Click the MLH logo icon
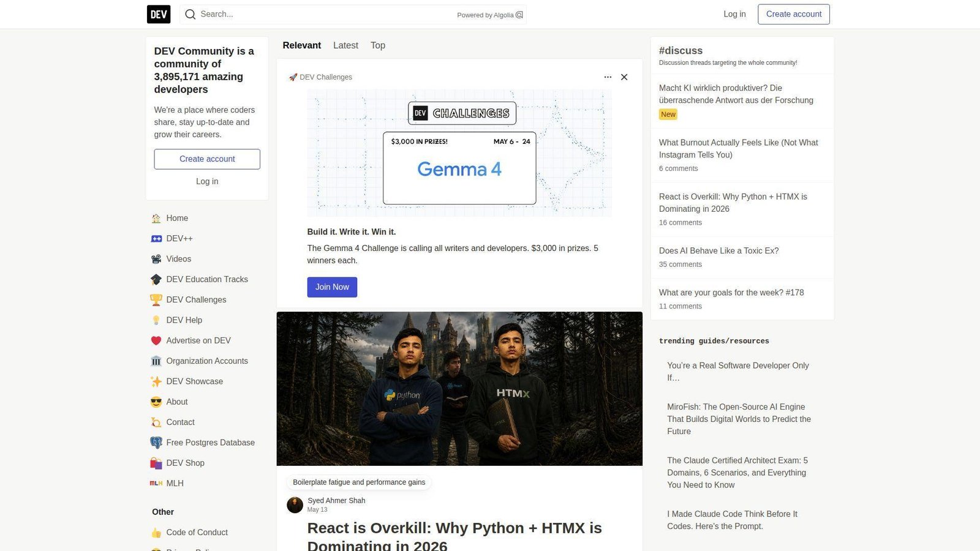Image resolution: width=980 pixels, height=551 pixels. point(156,484)
